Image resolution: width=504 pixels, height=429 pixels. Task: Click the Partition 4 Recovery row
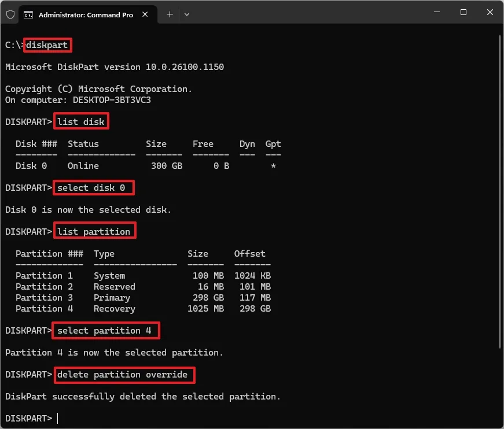click(145, 308)
